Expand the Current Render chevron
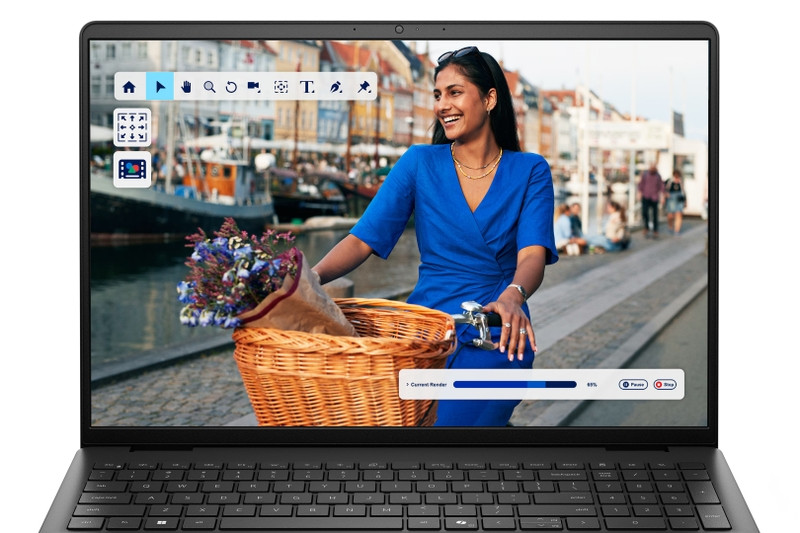The image size is (800, 533). pyautogui.click(x=406, y=384)
